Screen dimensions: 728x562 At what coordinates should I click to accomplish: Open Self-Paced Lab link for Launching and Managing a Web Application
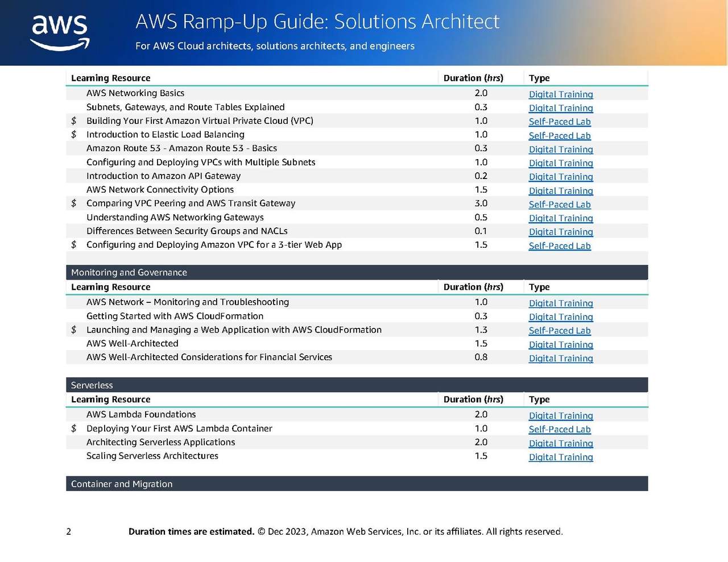point(560,331)
